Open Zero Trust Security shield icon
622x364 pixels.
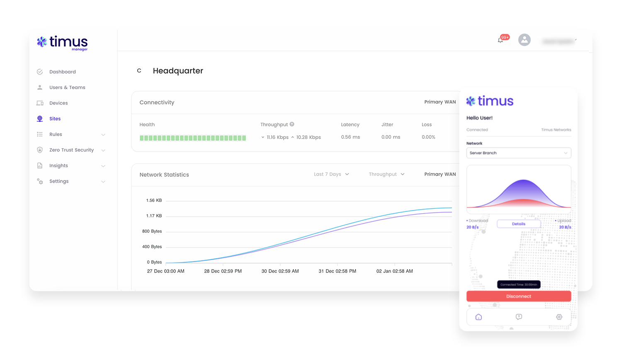[39, 150]
